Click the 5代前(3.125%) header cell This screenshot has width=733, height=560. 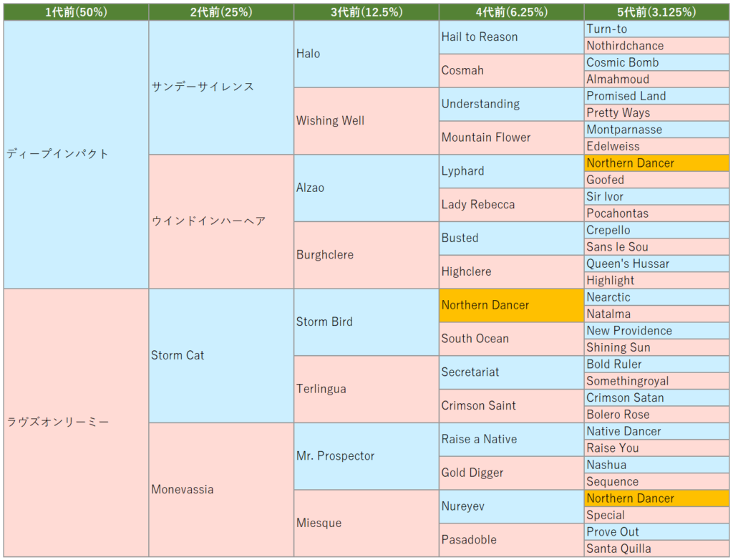(x=657, y=11)
